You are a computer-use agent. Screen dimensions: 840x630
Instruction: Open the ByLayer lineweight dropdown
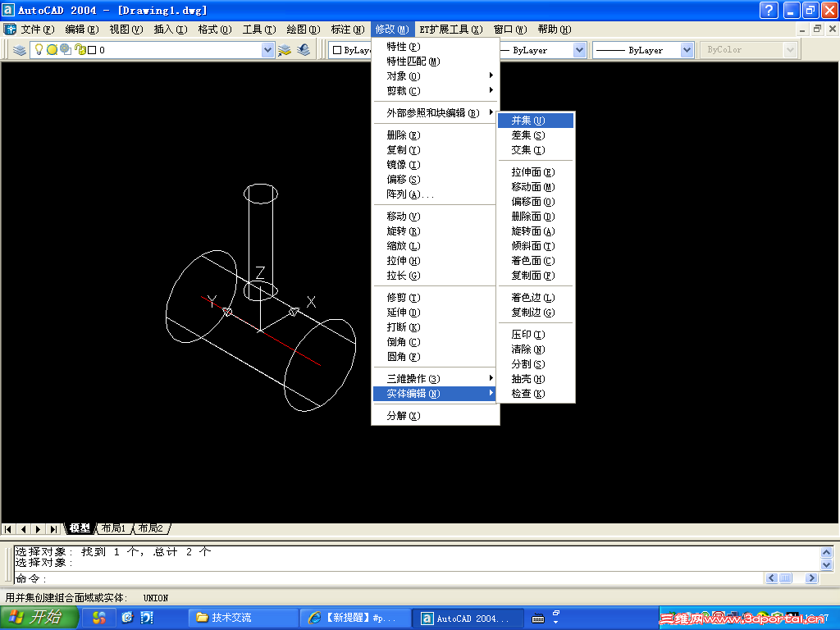[x=643, y=50]
